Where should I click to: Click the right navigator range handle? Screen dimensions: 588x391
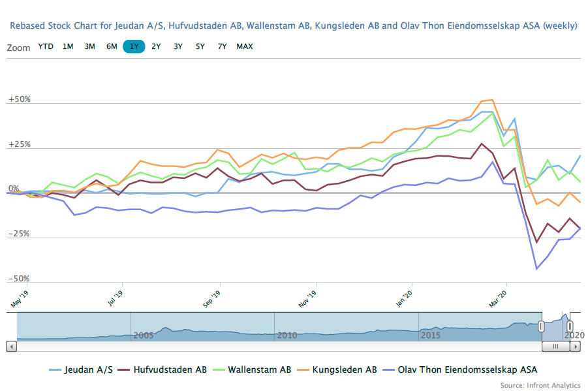tap(570, 326)
